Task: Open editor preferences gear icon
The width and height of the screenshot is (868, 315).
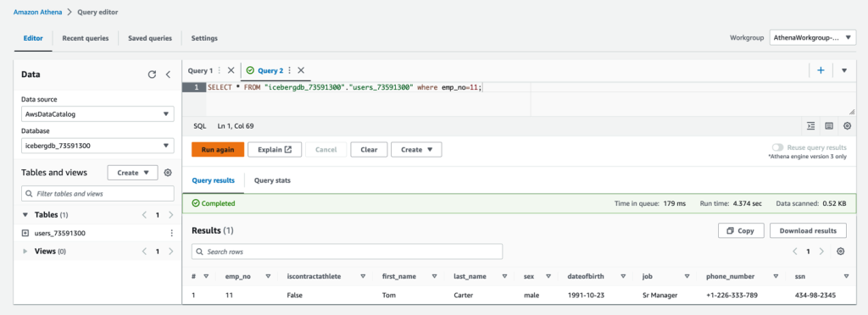Action: click(847, 126)
